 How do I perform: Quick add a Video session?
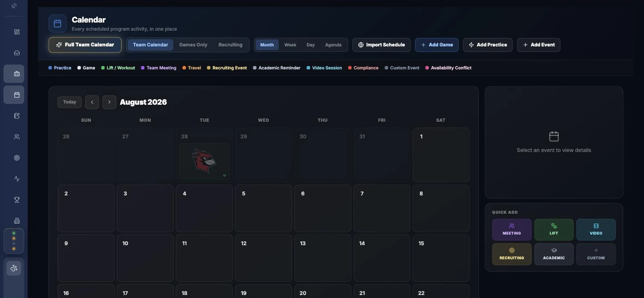click(596, 230)
